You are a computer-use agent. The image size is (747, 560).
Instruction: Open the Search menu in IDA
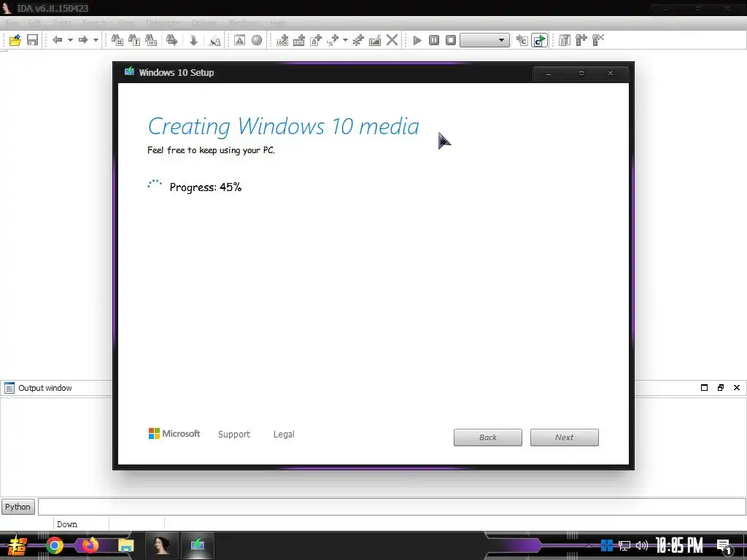point(94,23)
